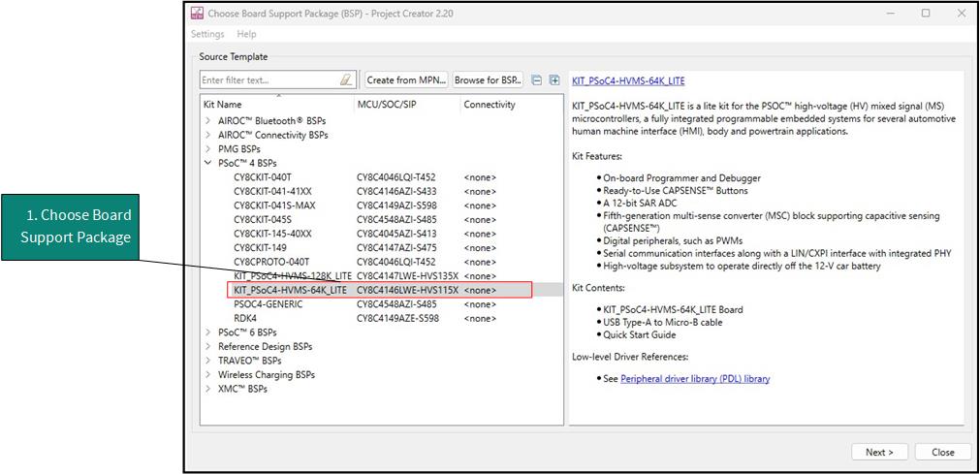Select PSOC4-GENERIC kit row
Image resolution: width=980 pixels, height=474 pixels.
[x=381, y=304]
